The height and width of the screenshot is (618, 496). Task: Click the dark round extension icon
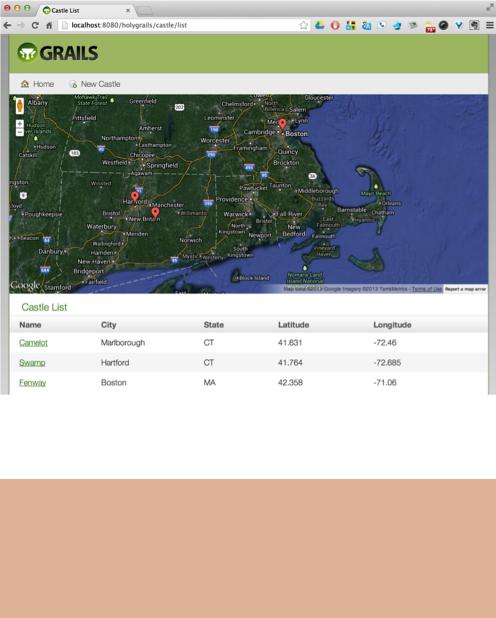coord(444,25)
